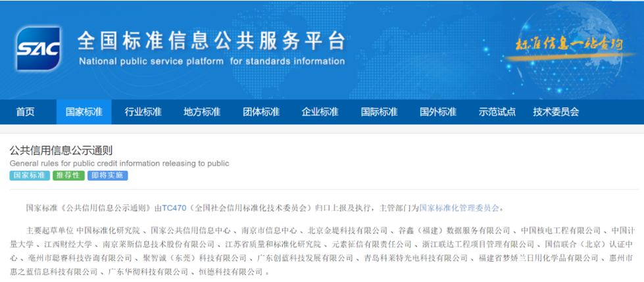
Task: Click the text 主要起草单位
Action: pyautogui.click(x=50, y=229)
